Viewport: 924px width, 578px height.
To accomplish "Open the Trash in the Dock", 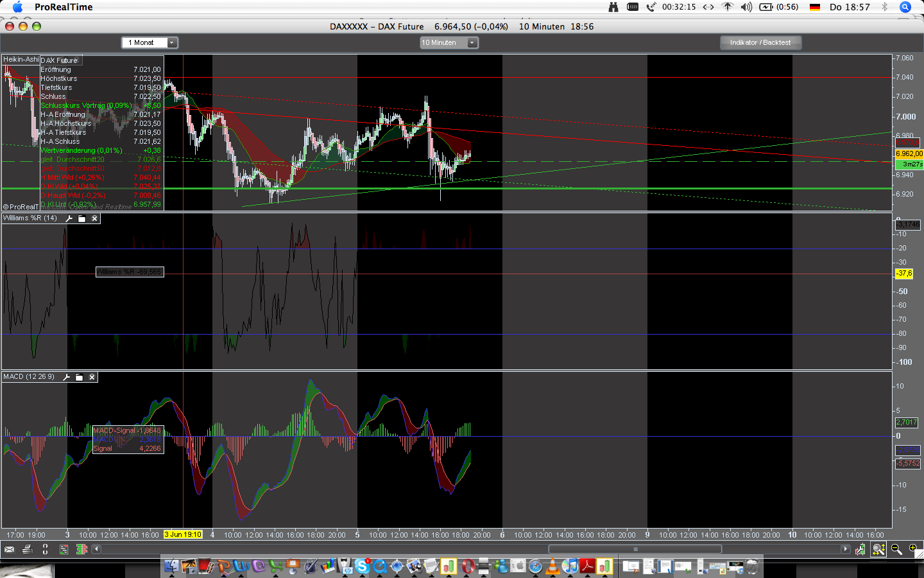I will pos(752,566).
